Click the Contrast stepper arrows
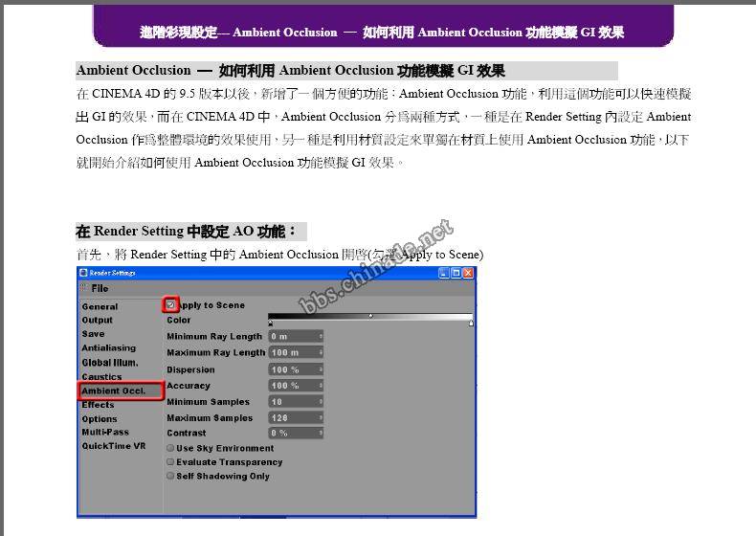Viewport: 756px width, 536px height. click(321, 434)
